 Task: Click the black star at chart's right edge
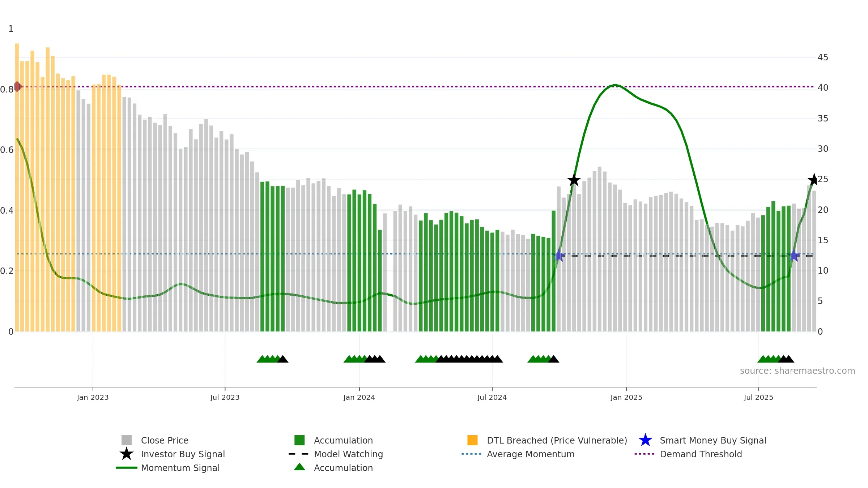pyautogui.click(x=814, y=179)
